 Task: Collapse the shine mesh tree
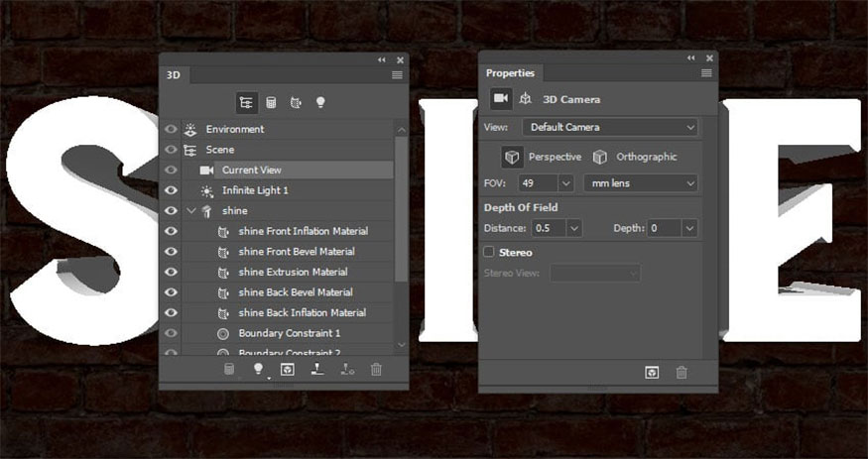(x=191, y=211)
